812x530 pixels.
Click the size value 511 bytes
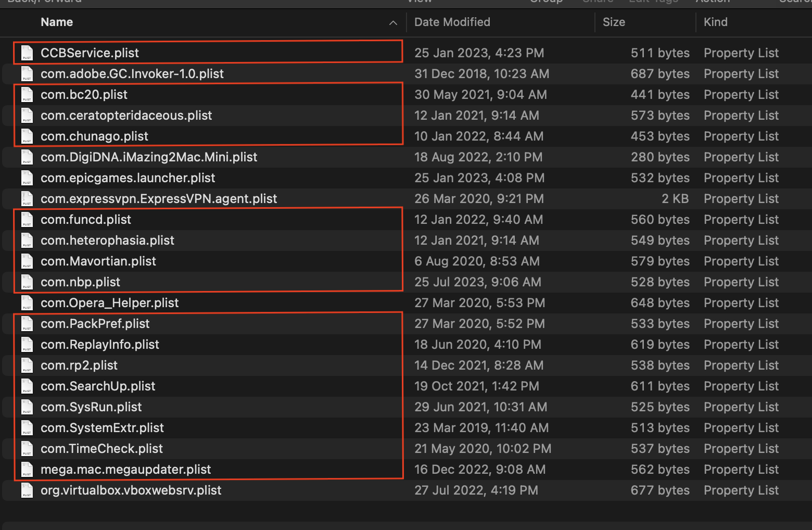pyautogui.click(x=660, y=53)
